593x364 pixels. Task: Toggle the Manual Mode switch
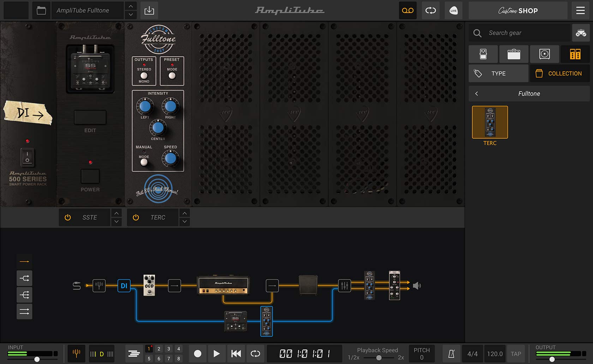[144, 162]
